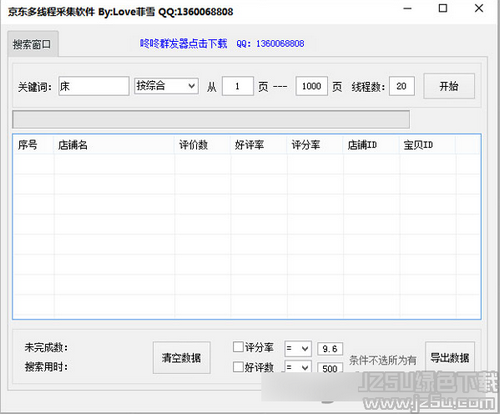Click the 清空数据 button

(x=182, y=358)
